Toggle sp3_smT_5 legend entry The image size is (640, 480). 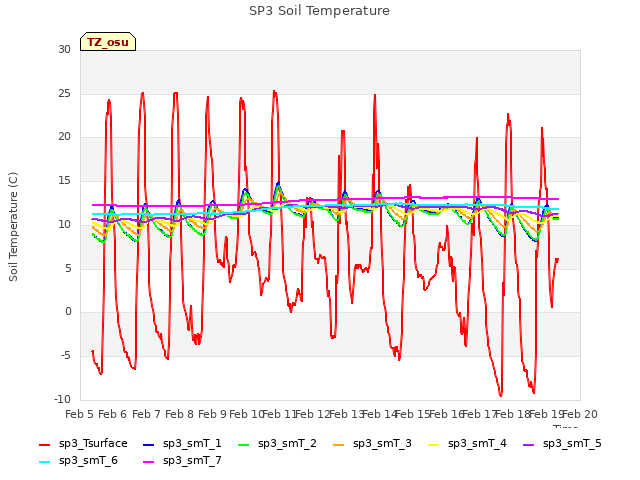point(562,444)
